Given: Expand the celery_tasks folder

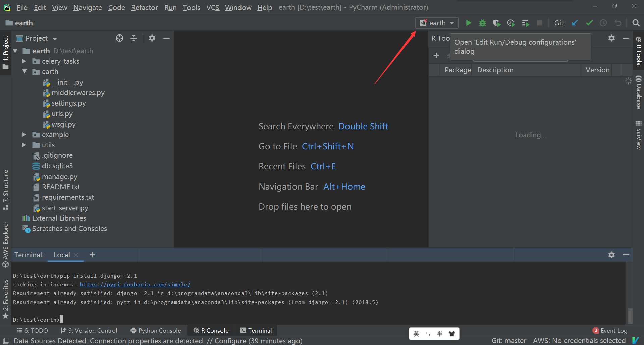Looking at the screenshot, I should pyautogui.click(x=24, y=61).
